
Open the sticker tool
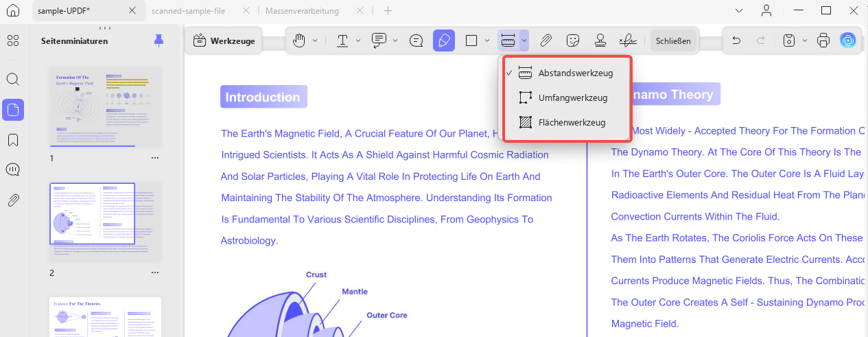(x=574, y=40)
